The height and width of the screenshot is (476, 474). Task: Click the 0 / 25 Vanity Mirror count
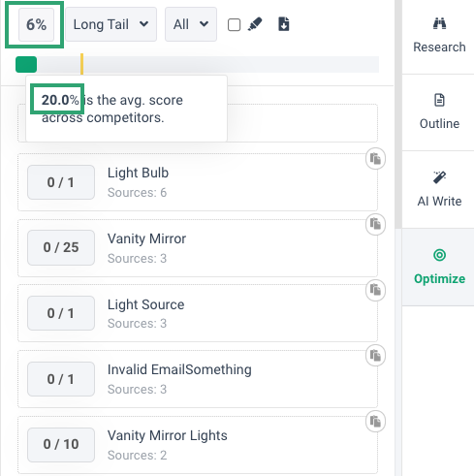click(x=61, y=247)
